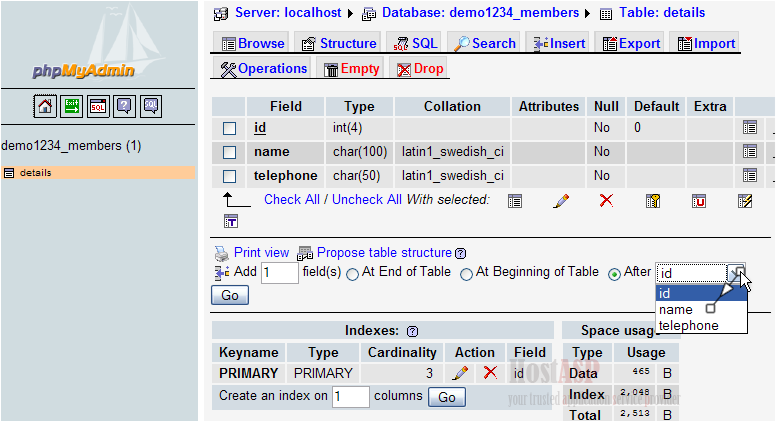Open the Operations tab
The height and width of the screenshot is (422, 776).
tap(263, 69)
